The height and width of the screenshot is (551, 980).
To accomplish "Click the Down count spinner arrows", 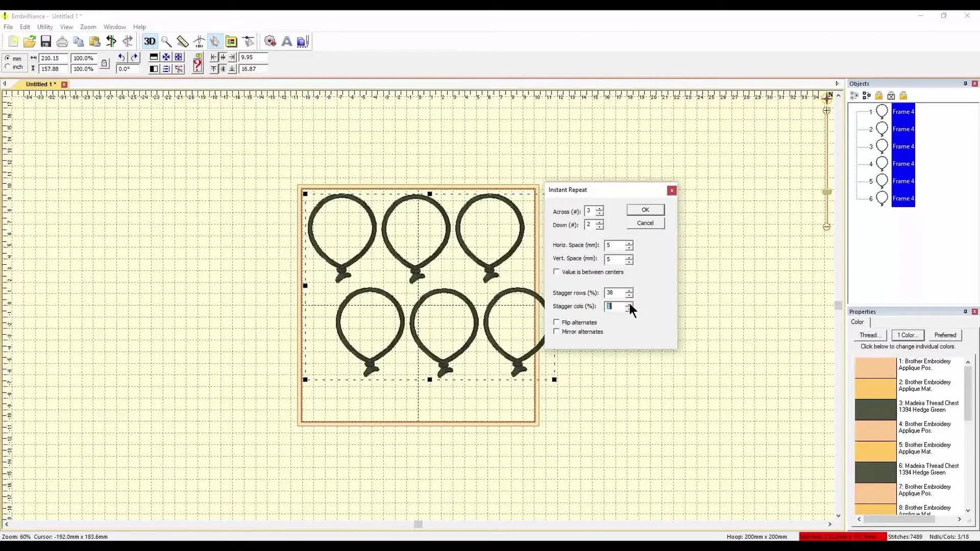I will 600,225.
